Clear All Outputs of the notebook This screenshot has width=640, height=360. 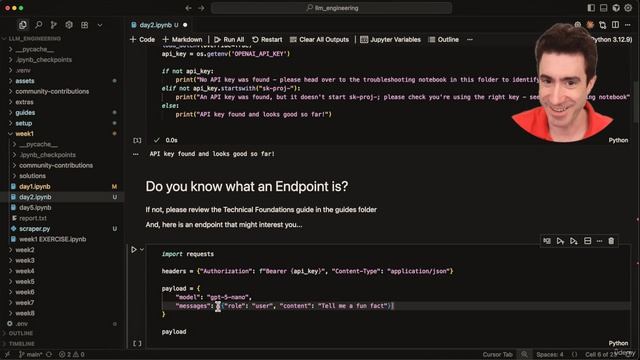tap(319, 40)
